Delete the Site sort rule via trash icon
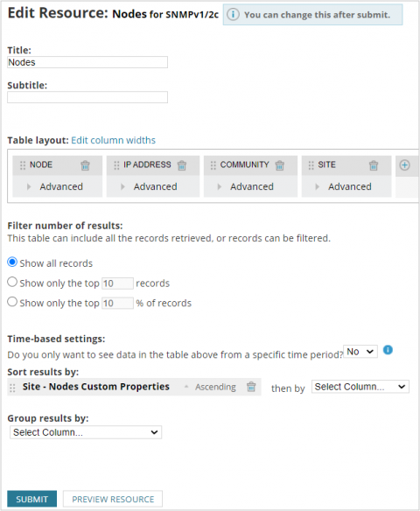The image size is (420, 511). point(251,387)
